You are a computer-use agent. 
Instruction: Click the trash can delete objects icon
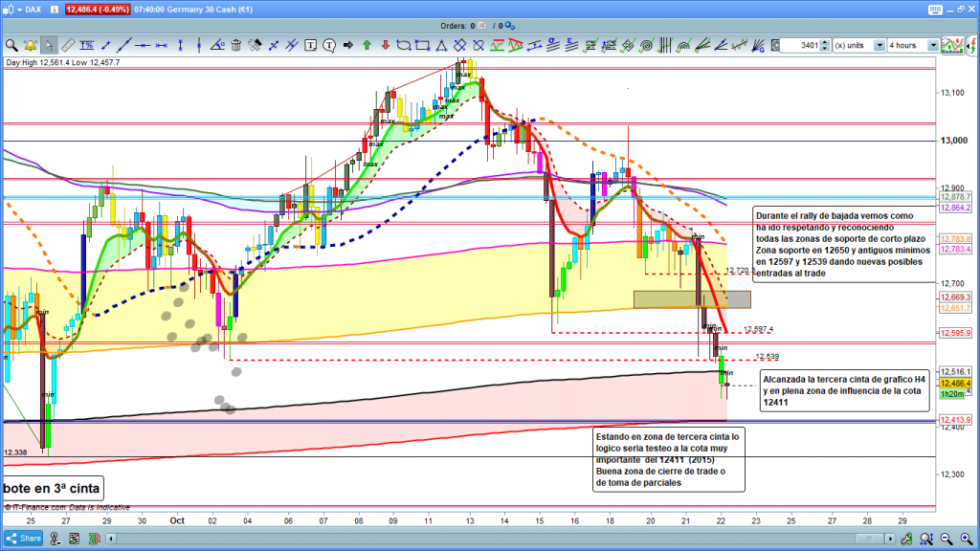pyautogui.click(x=236, y=45)
